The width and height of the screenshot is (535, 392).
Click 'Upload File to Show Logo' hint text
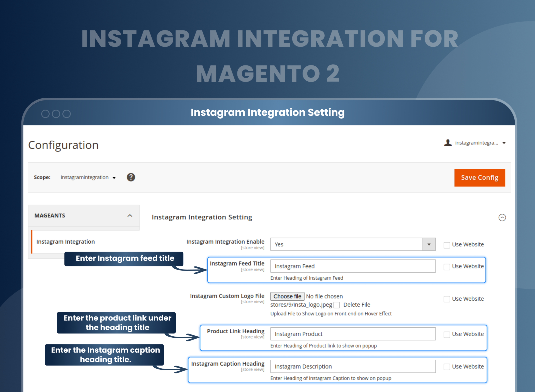click(x=331, y=313)
